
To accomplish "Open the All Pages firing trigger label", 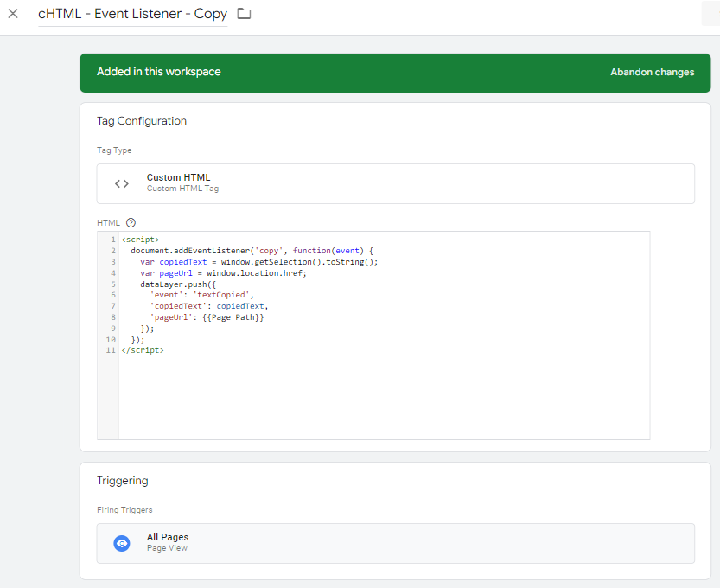I will click(168, 537).
